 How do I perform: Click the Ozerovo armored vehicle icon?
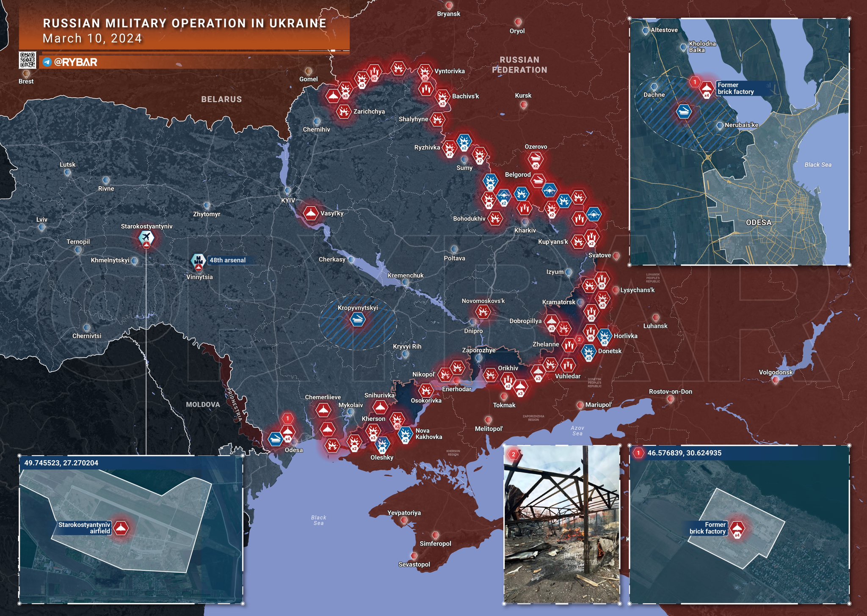pyautogui.click(x=536, y=159)
